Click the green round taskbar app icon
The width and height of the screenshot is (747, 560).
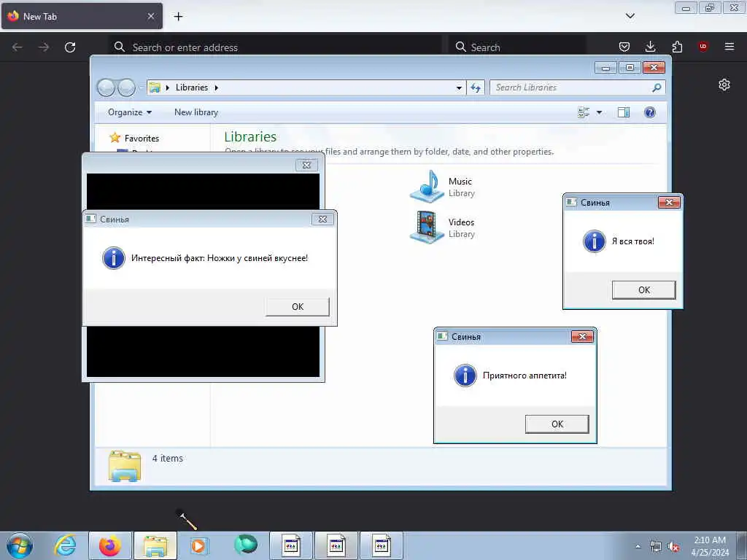click(x=245, y=544)
